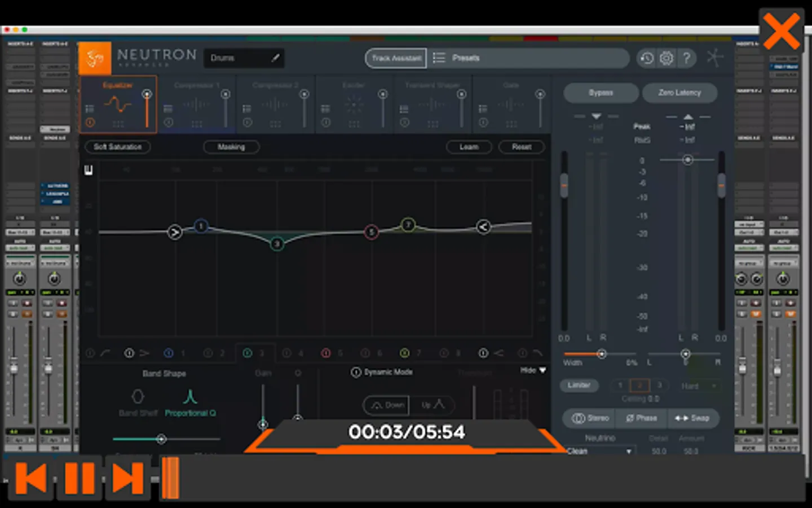Select EQ node 1 on the curve
Image resolution: width=812 pixels, height=508 pixels.
pos(201,226)
